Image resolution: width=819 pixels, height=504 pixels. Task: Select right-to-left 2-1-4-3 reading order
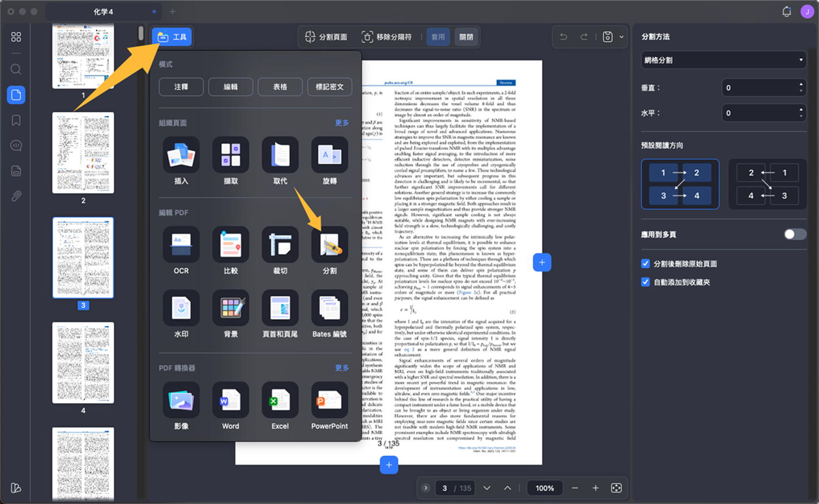pyautogui.click(x=768, y=184)
